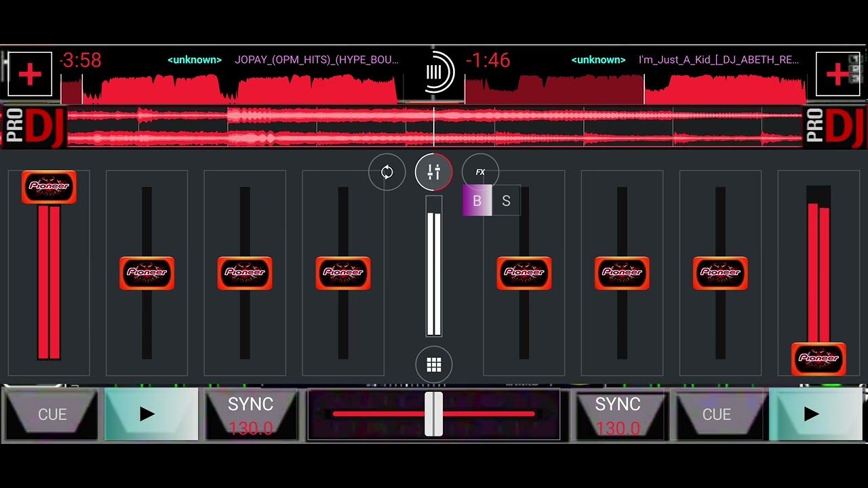
Task: Open the mixer equalizer icon
Action: pyautogui.click(x=434, y=172)
